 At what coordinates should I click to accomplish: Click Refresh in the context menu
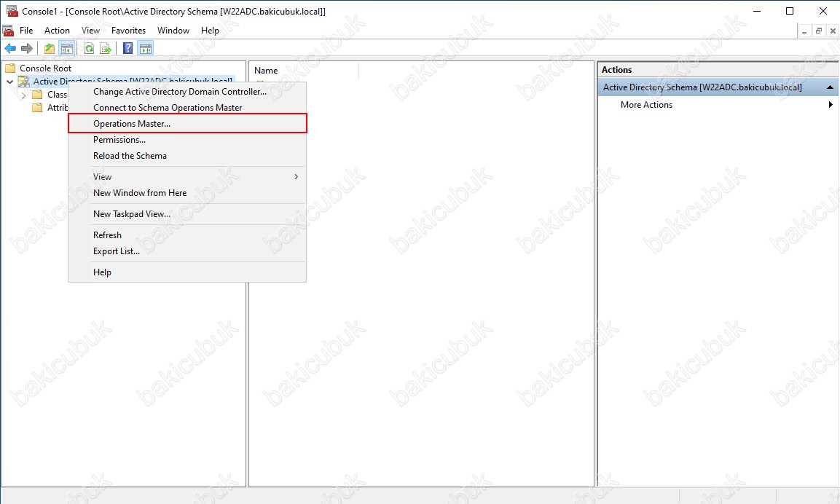point(187,235)
